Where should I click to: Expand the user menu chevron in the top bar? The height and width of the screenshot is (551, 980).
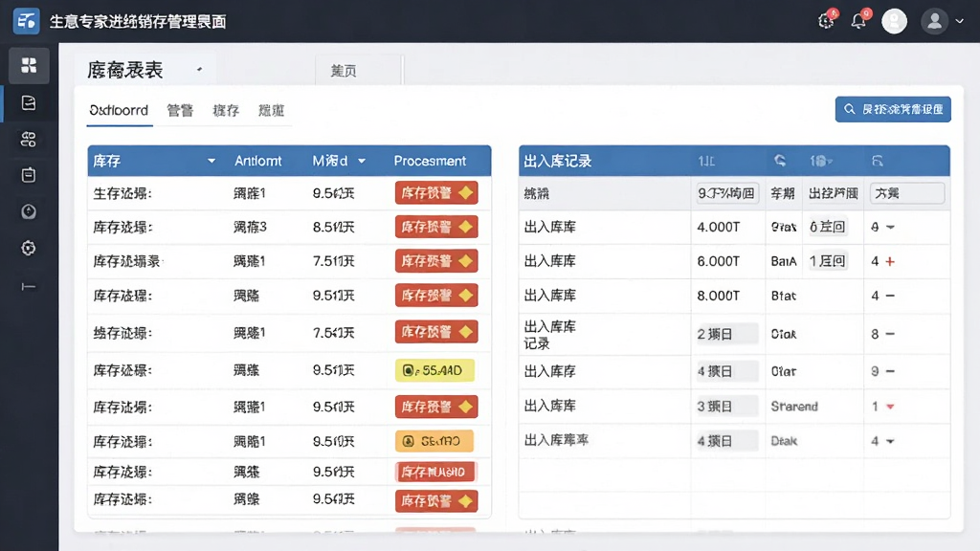click(x=959, y=21)
